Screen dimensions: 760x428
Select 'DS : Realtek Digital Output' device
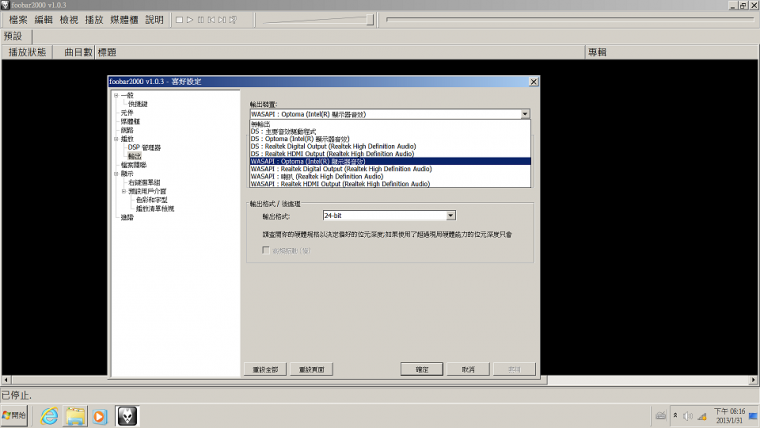point(390,146)
